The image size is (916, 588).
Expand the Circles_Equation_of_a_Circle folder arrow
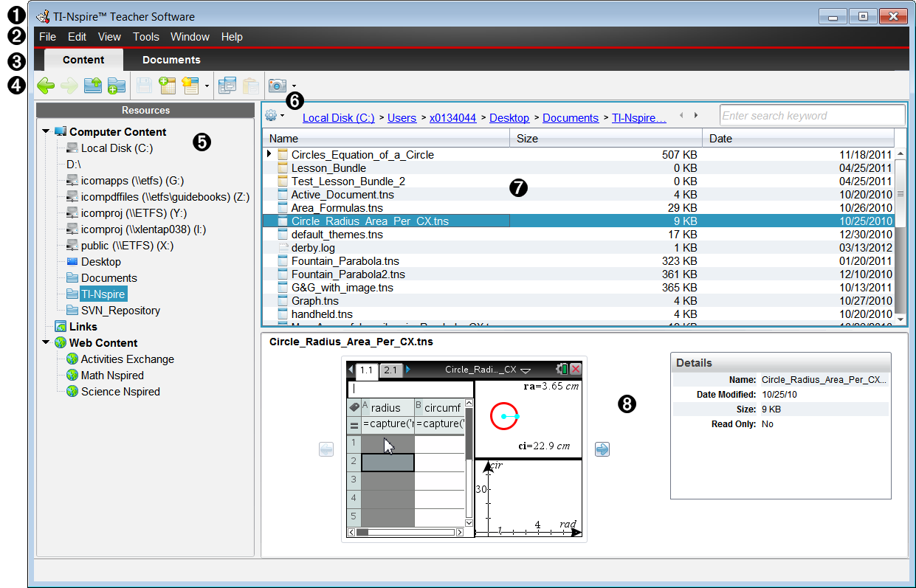point(269,154)
